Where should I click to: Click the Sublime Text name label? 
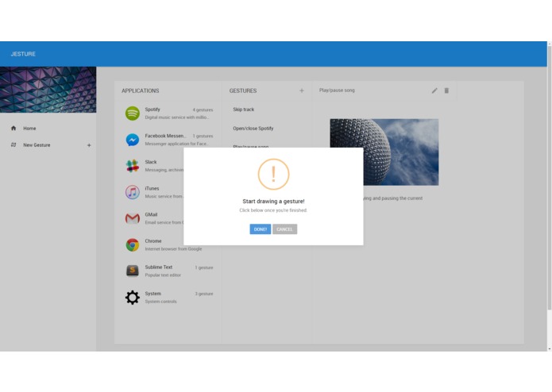(x=159, y=267)
